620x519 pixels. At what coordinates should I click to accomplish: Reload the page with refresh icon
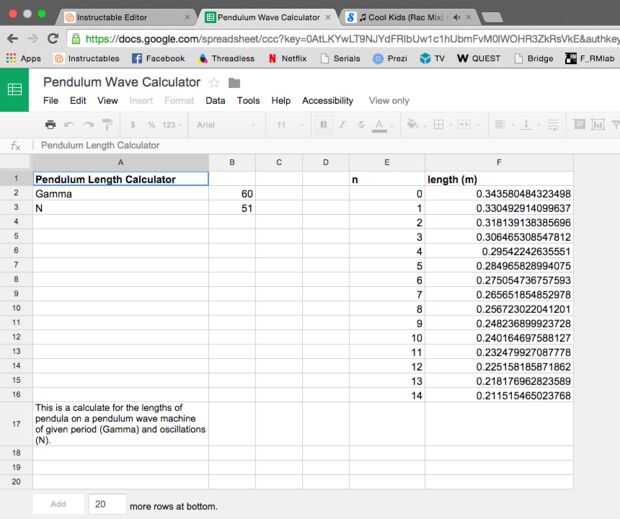click(x=53, y=39)
